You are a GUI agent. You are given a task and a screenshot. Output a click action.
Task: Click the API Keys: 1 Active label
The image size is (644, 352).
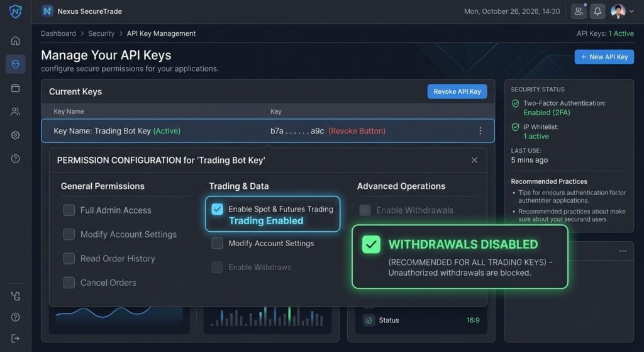(605, 33)
